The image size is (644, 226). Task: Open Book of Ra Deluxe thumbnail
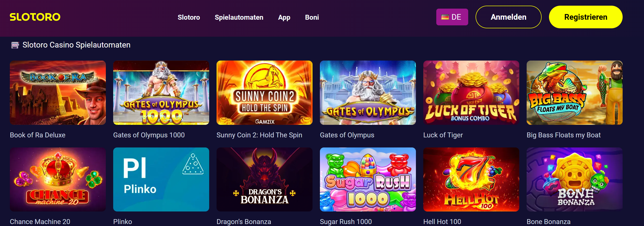(x=58, y=93)
